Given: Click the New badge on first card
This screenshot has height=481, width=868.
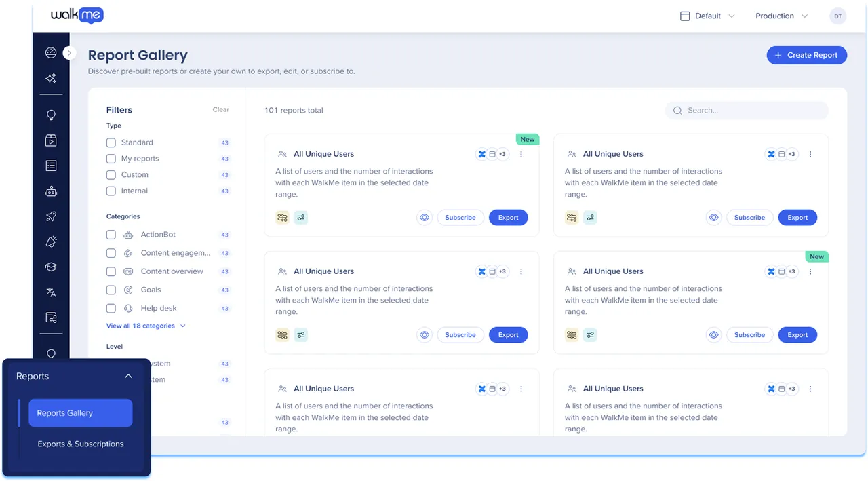Looking at the screenshot, I should 528,139.
